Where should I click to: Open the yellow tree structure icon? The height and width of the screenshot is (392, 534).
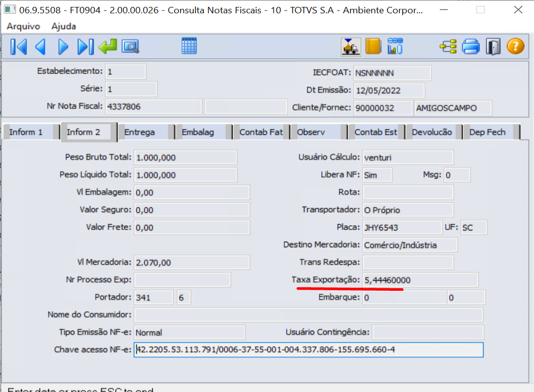(x=448, y=47)
